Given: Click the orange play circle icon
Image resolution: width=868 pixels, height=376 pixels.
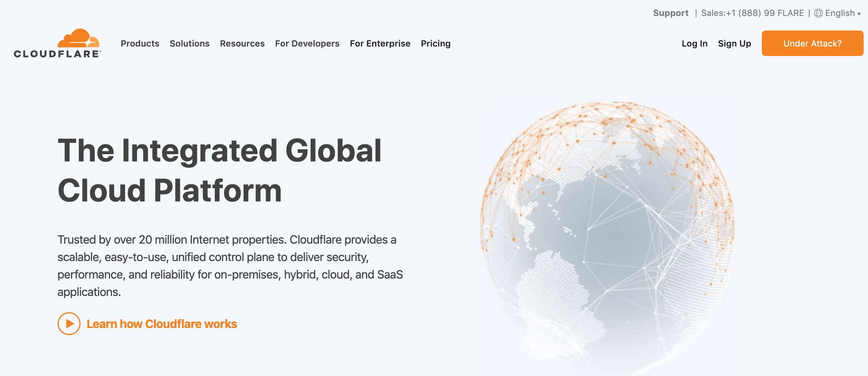Looking at the screenshot, I should click(x=69, y=324).
